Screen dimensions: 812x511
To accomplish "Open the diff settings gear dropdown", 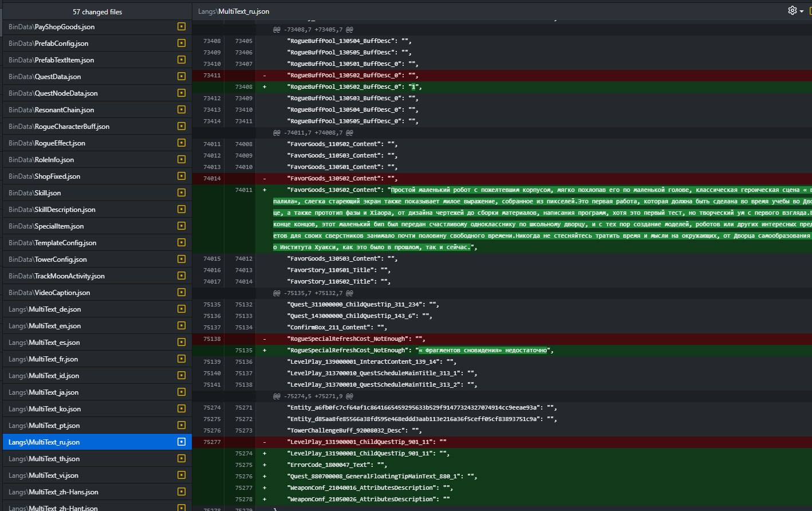I will [x=795, y=11].
